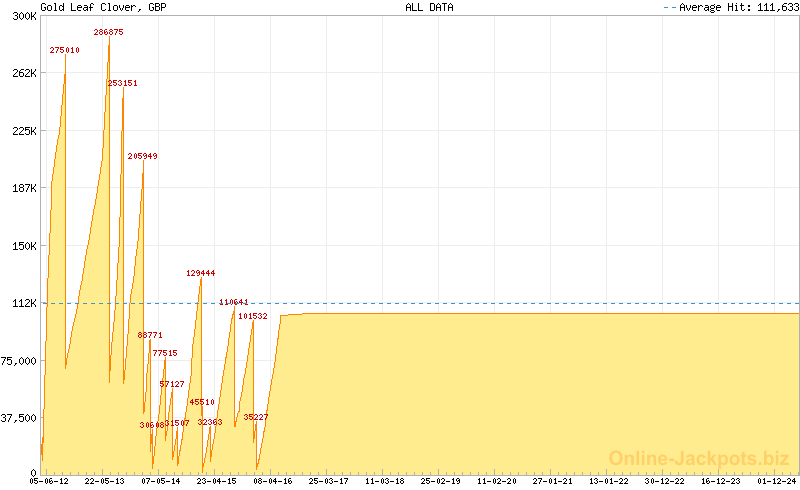Image resolution: width=800 pixels, height=490 pixels.
Task: Click the 205949 jackpot value label
Action: pos(142,156)
